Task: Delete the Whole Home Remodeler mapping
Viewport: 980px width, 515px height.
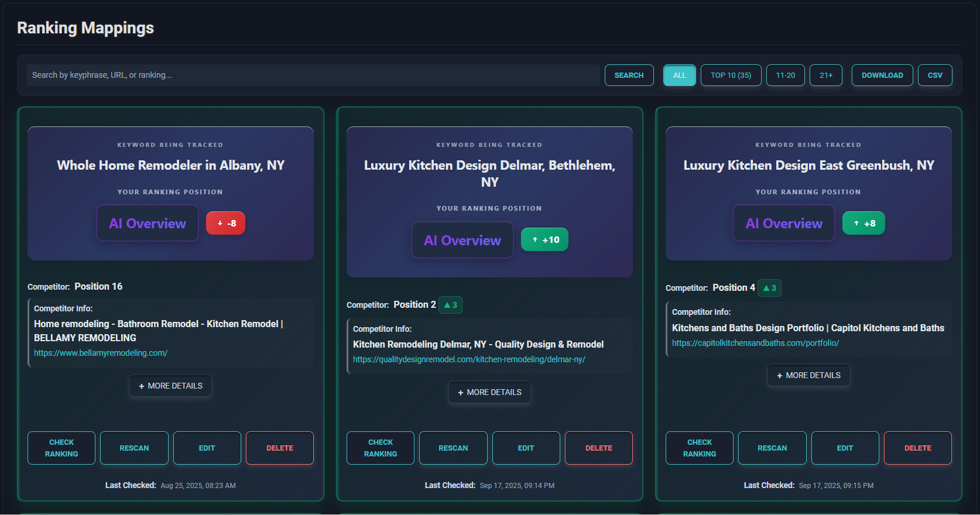Action: click(279, 448)
